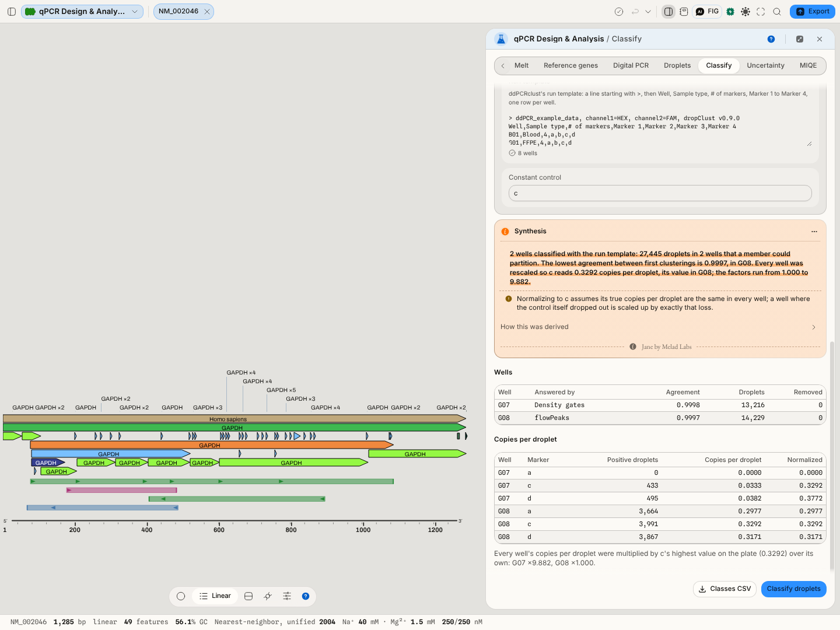The image size is (840, 630).
Task: Open search with the magnifier icon
Action: coord(777,12)
